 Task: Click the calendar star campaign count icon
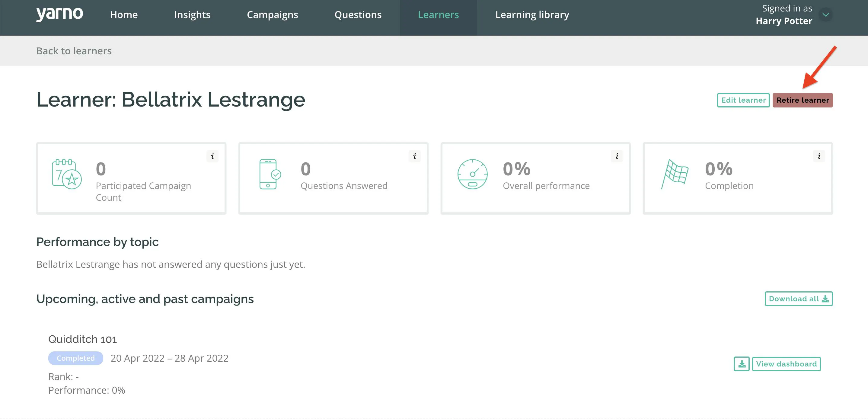tap(67, 174)
